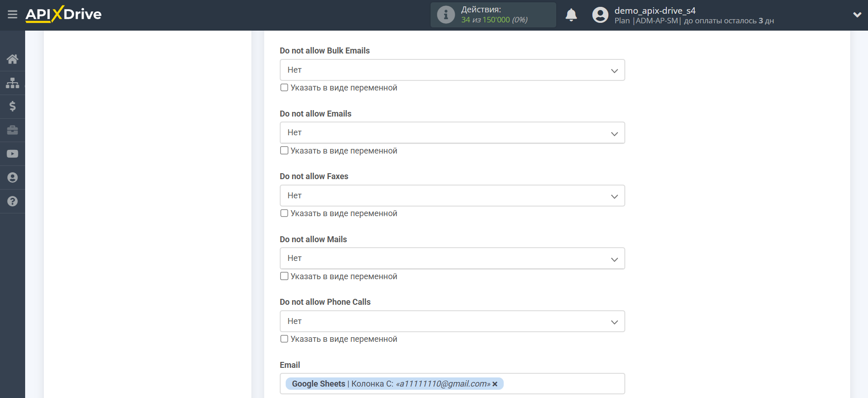Open the Do not allow Mails dropdown
This screenshot has width=868, height=398.
point(452,258)
